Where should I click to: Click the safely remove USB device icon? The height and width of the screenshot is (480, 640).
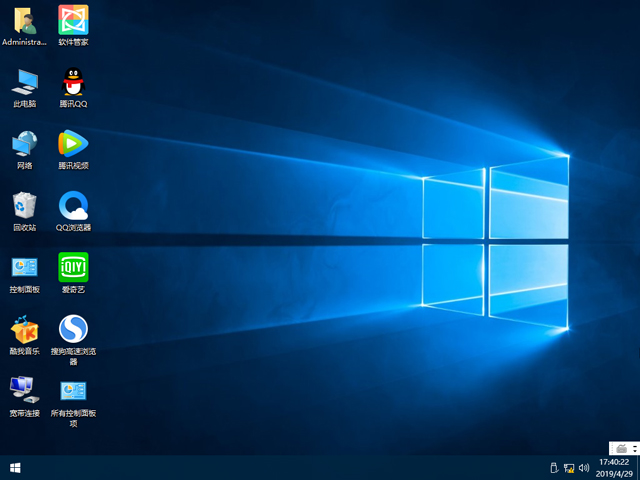553,468
